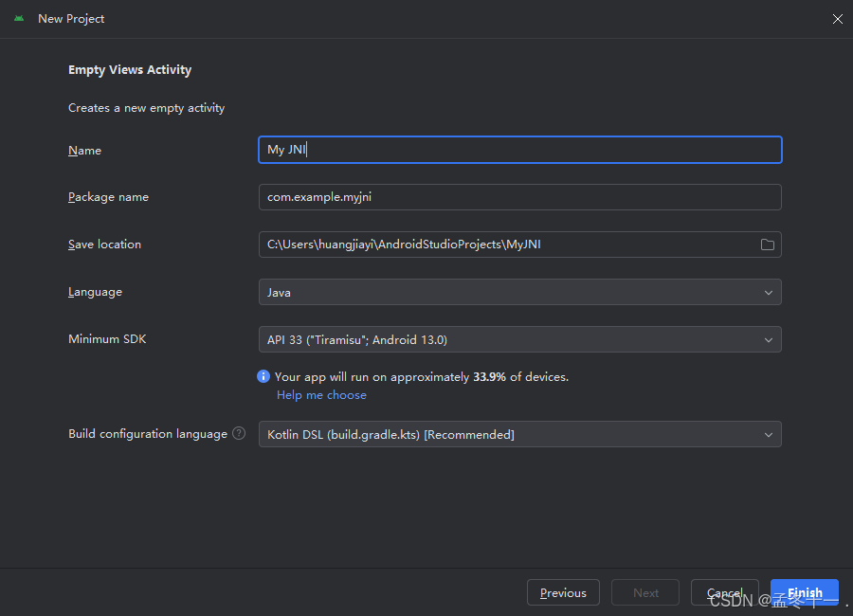Open the Minimum SDK dropdown showing API 33

click(x=520, y=339)
